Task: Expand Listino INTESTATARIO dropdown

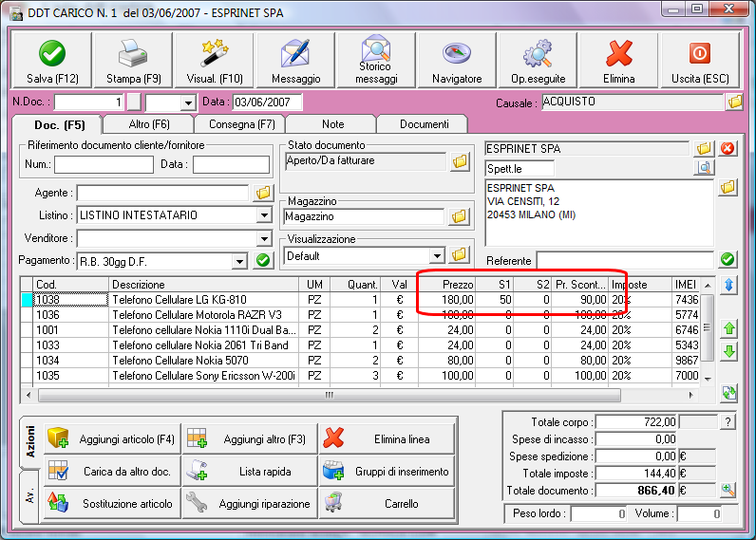Action: [264, 214]
